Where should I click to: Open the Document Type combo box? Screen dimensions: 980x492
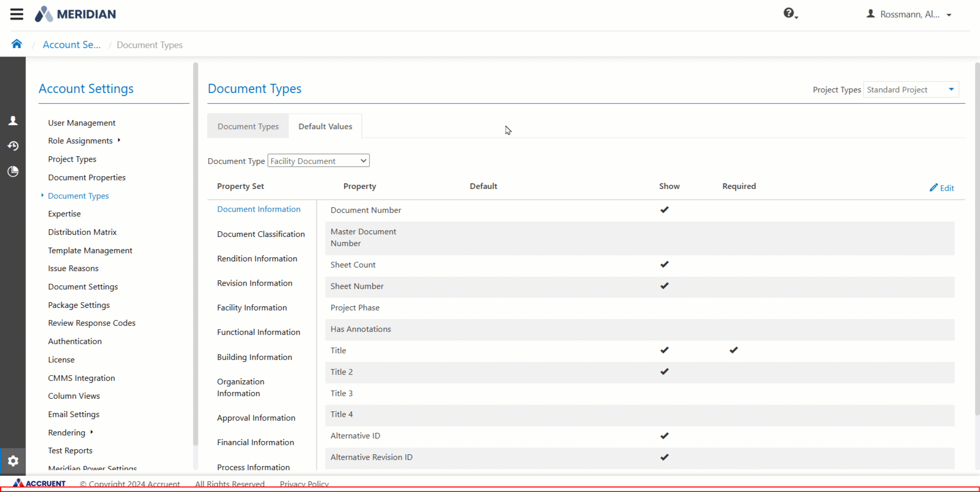click(318, 160)
